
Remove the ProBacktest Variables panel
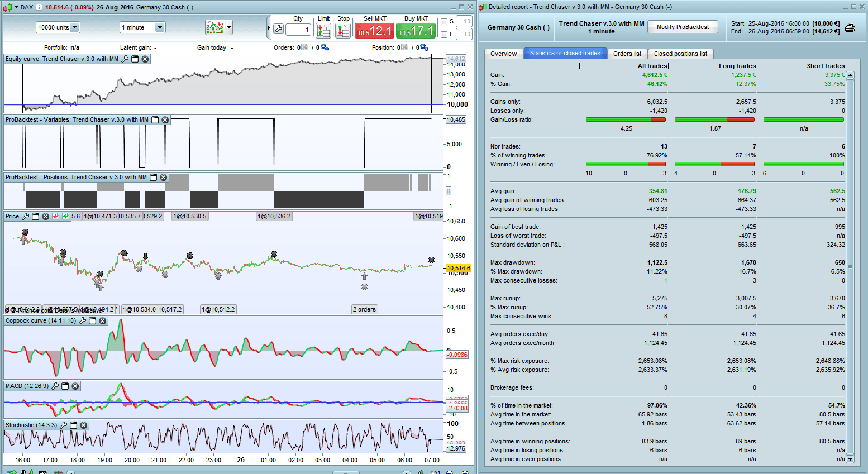click(x=165, y=119)
